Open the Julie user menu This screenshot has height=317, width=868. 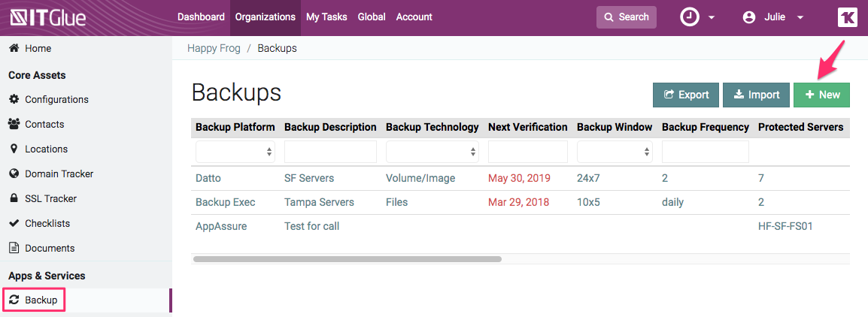tap(773, 17)
